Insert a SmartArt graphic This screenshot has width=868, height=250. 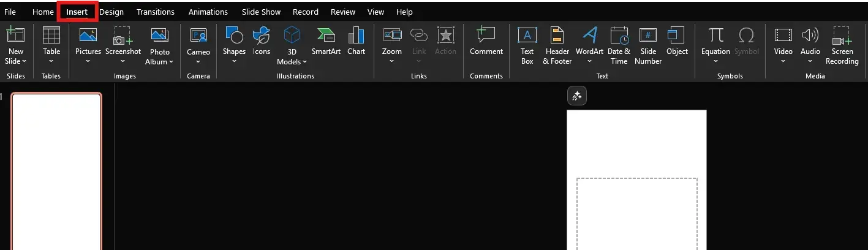pyautogui.click(x=326, y=40)
